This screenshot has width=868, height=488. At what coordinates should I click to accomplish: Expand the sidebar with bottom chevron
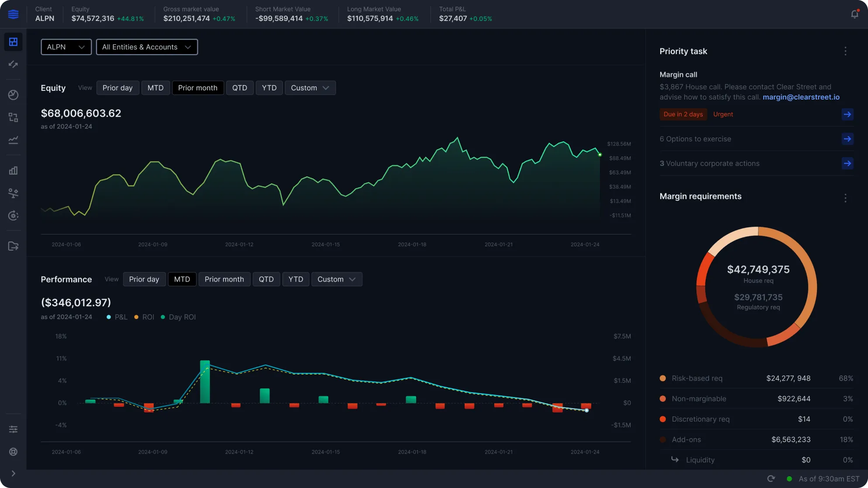click(x=13, y=474)
